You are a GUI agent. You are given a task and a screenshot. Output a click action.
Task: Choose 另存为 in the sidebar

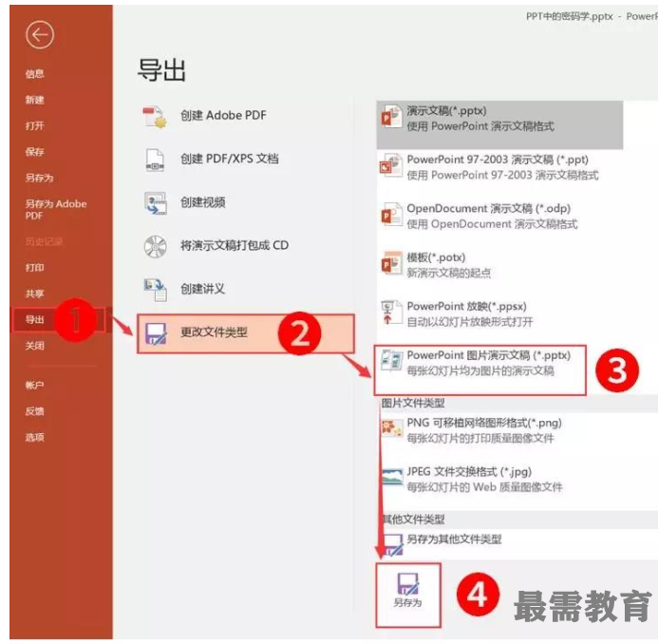pyautogui.click(x=39, y=178)
